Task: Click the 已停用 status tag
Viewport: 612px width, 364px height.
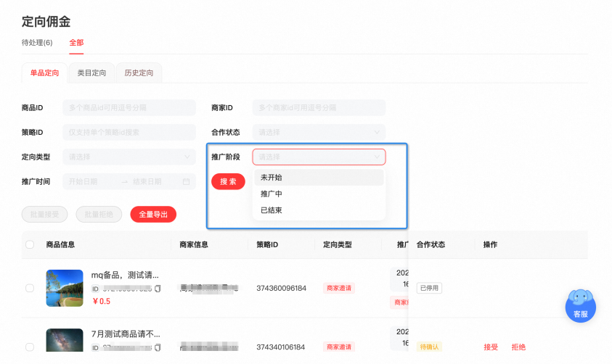Action: [429, 288]
